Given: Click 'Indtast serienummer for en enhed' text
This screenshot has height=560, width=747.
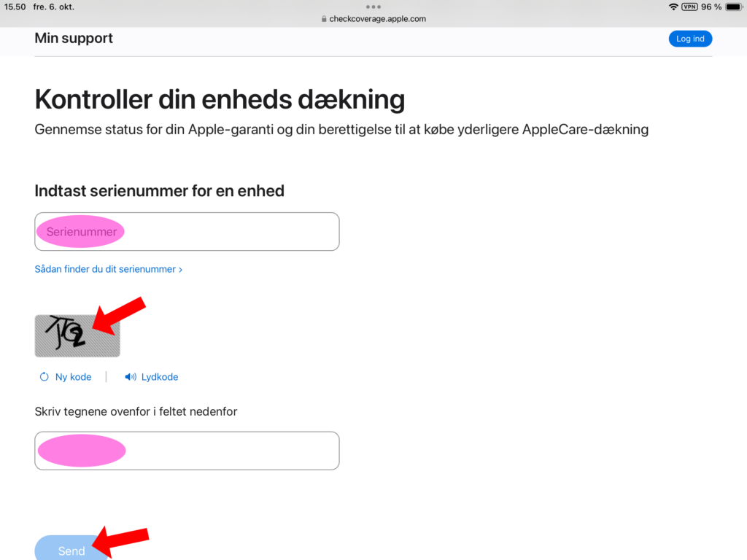Looking at the screenshot, I should coord(159,191).
